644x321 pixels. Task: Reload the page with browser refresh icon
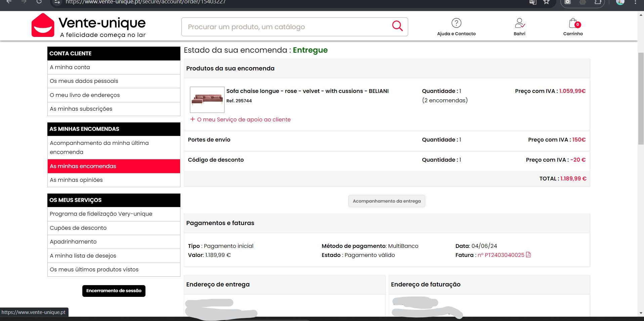click(x=39, y=2)
